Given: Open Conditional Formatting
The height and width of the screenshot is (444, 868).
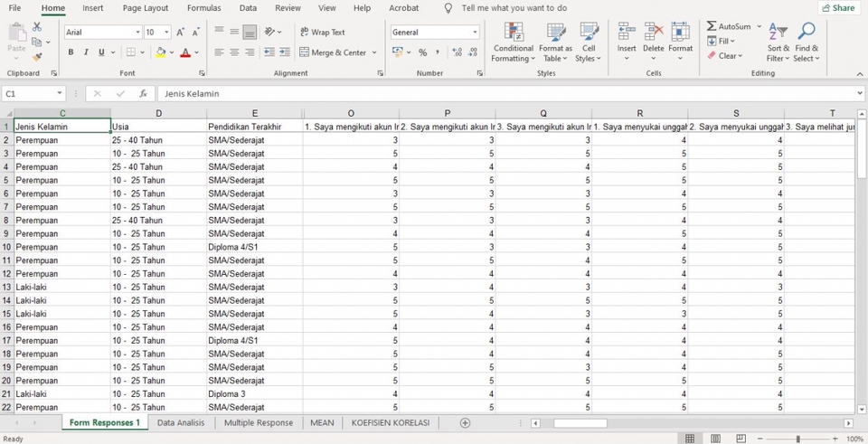Looking at the screenshot, I should point(514,43).
